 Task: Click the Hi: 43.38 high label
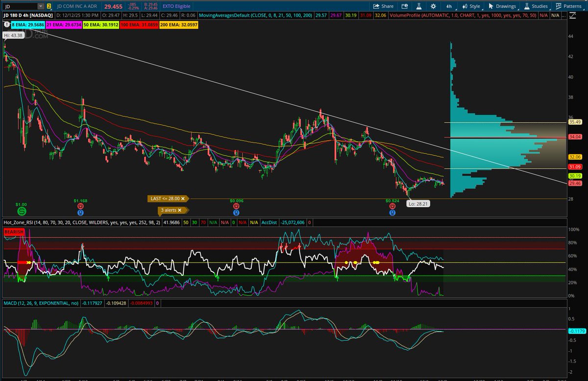13,36
